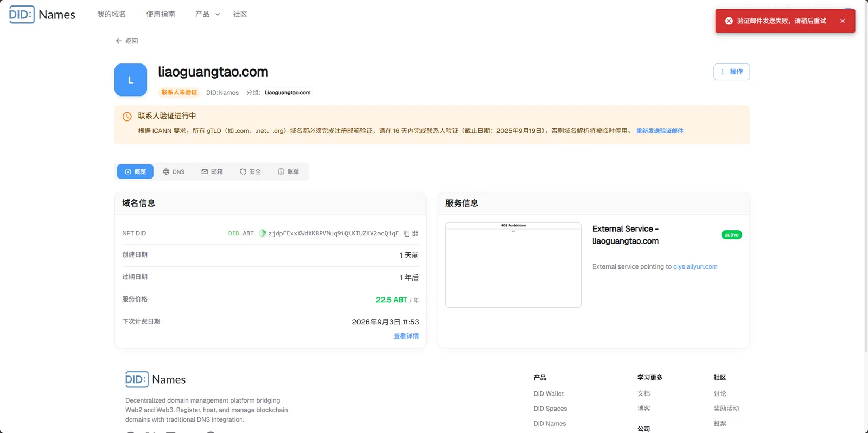Click the green DID cube icon
This screenshot has width=868, height=433.
click(263, 233)
